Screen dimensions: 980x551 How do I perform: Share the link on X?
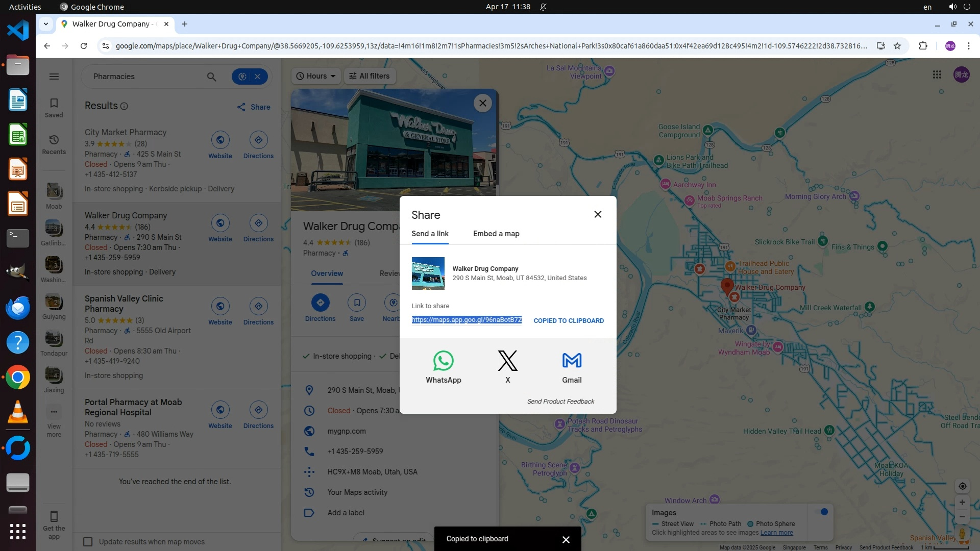(x=507, y=366)
